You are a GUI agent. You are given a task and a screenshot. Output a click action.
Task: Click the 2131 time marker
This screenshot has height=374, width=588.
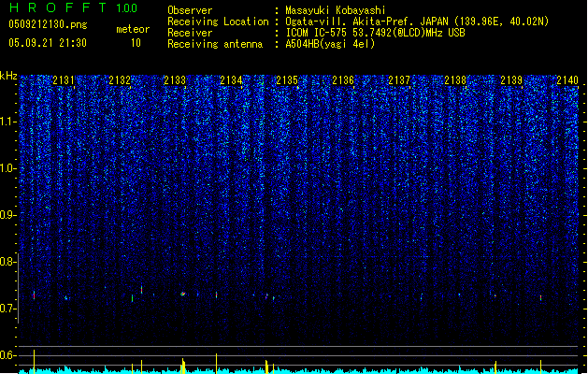click(x=64, y=80)
